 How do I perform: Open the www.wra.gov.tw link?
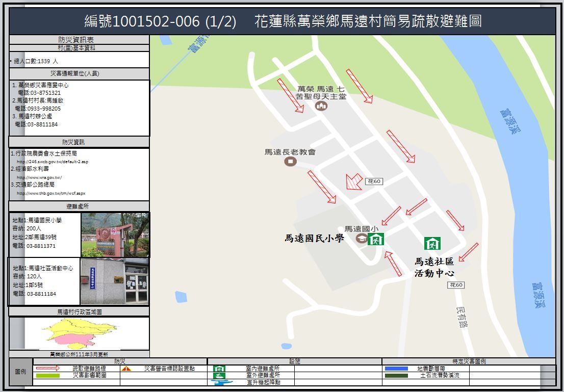tap(39, 177)
